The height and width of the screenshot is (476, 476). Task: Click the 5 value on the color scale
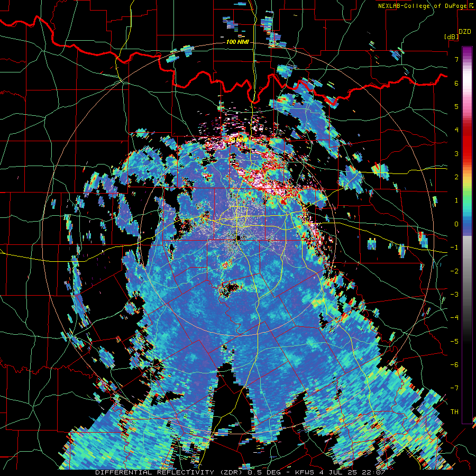456,106
